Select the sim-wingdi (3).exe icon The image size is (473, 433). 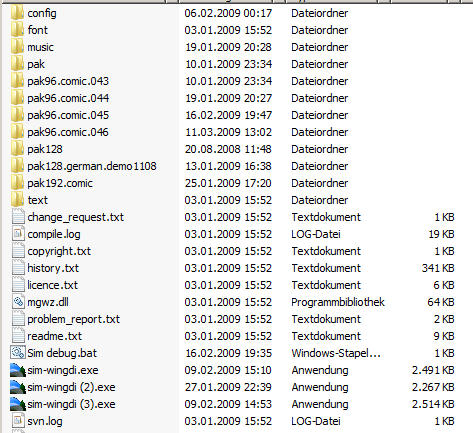click(x=18, y=404)
